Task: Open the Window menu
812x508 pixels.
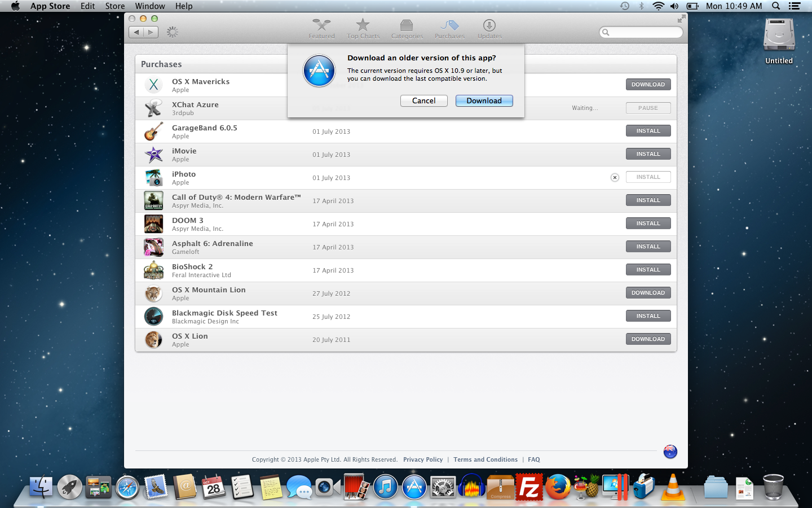Action: coord(150,6)
